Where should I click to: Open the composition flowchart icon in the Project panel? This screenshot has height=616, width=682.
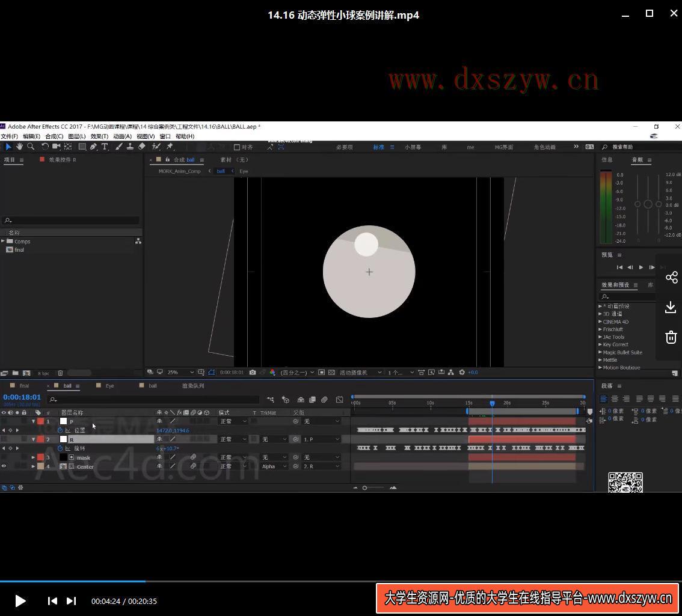[x=138, y=241]
